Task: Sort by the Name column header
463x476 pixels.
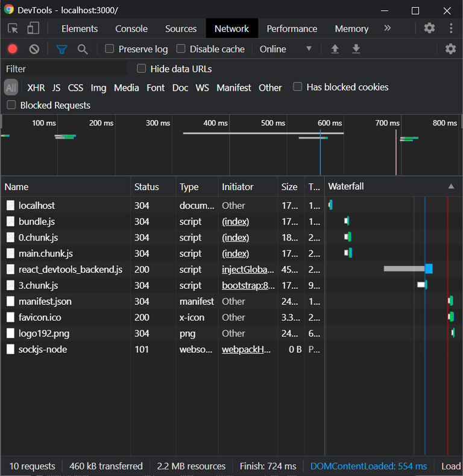Action: tap(66, 186)
